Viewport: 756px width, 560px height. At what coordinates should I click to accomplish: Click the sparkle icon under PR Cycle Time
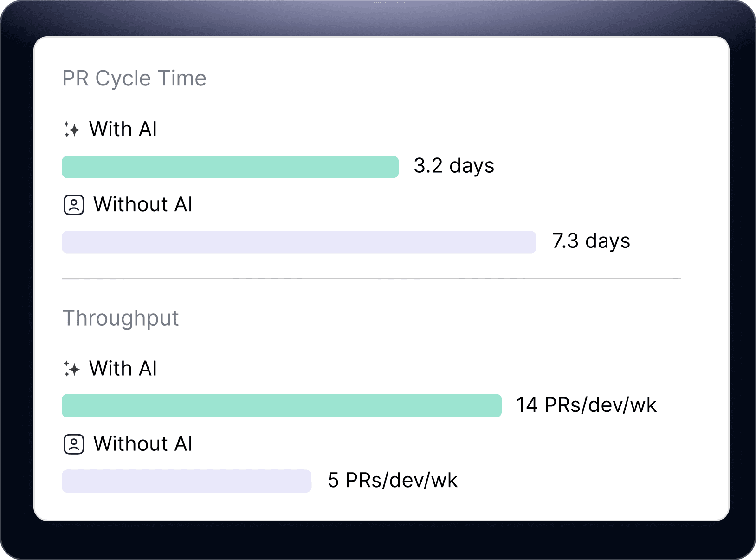click(x=71, y=130)
